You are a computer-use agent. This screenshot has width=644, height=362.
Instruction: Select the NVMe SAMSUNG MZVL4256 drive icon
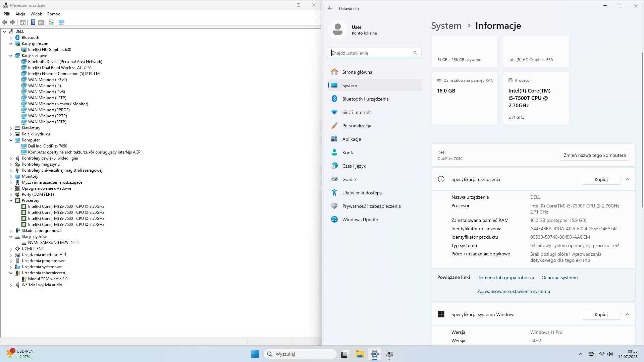pos(24,243)
